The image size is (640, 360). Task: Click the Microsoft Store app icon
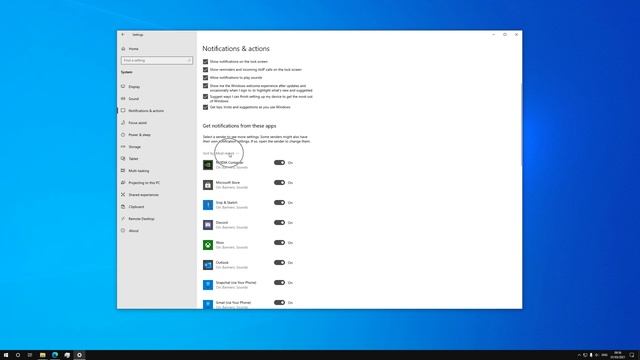[208, 185]
